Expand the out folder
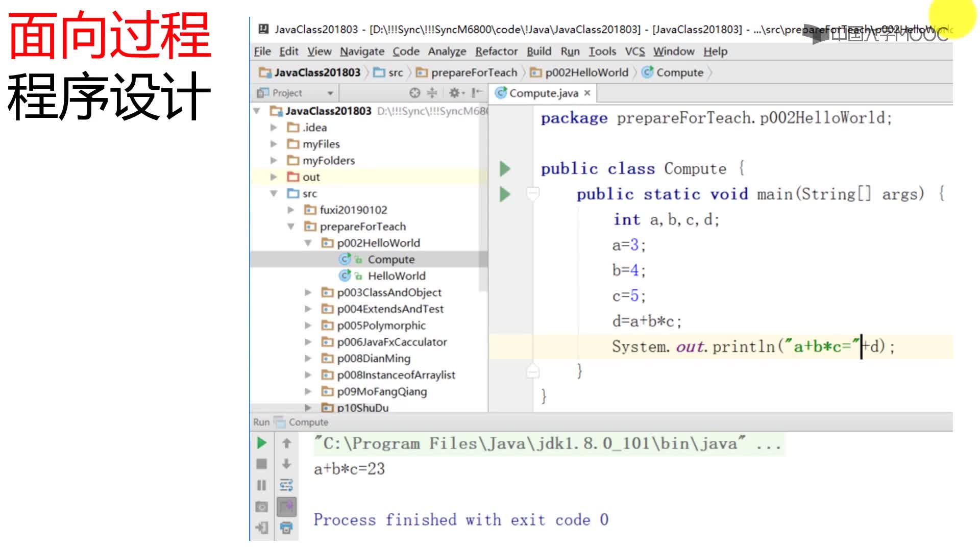 pyautogui.click(x=274, y=177)
